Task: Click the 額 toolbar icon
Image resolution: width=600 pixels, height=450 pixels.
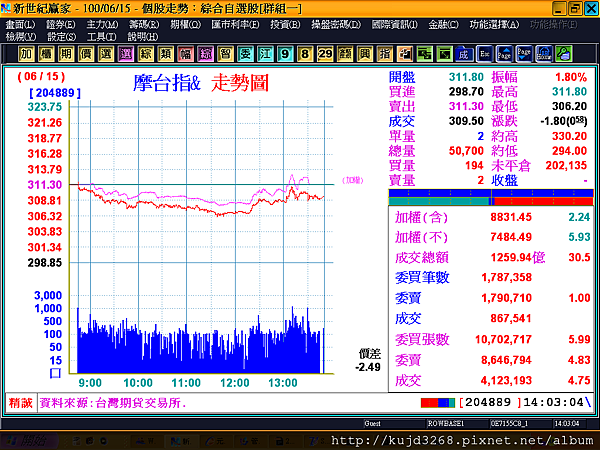Action: click(345, 54)
